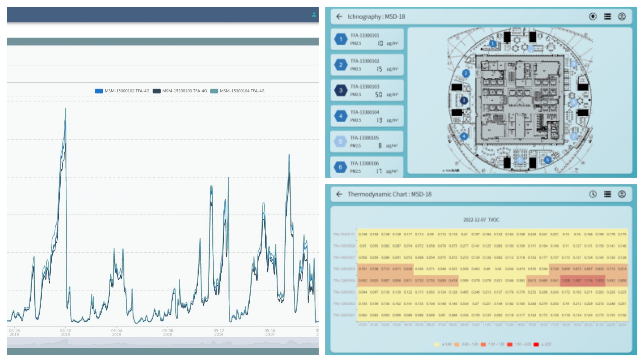The image size is (644, 362).
Task: Toggle the yellow lowest-range heatmap legend swatch
Action: click(x=436, y=344)
